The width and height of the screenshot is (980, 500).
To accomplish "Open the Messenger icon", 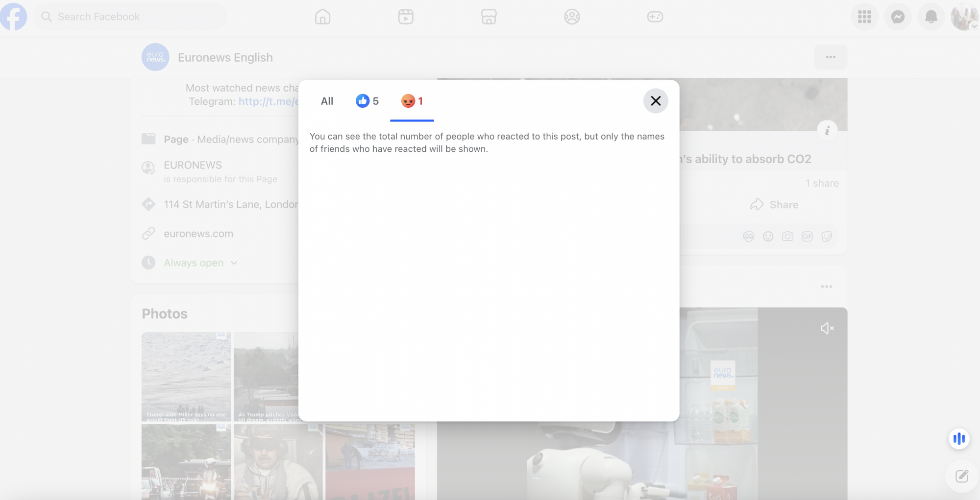I will tap(898, 17).
